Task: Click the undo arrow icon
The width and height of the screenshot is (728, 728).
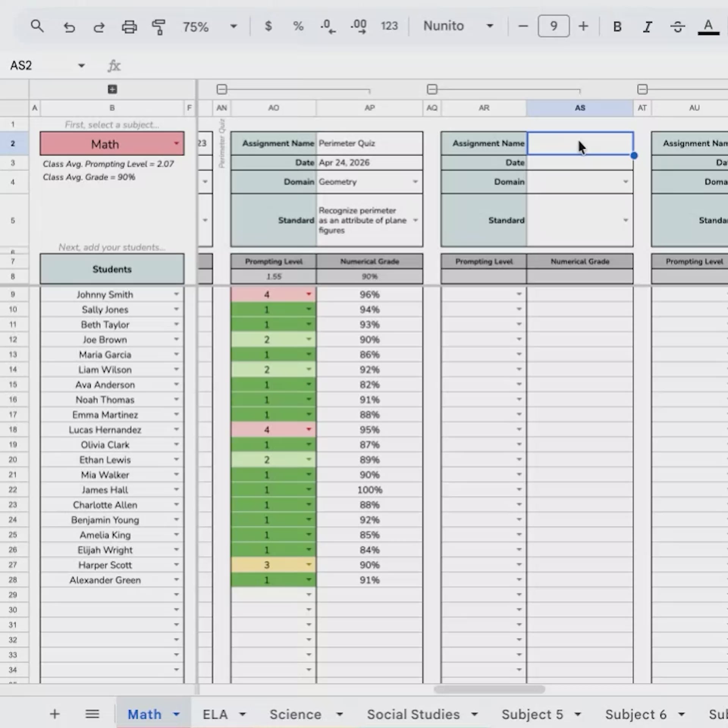Action: [69, 27]
